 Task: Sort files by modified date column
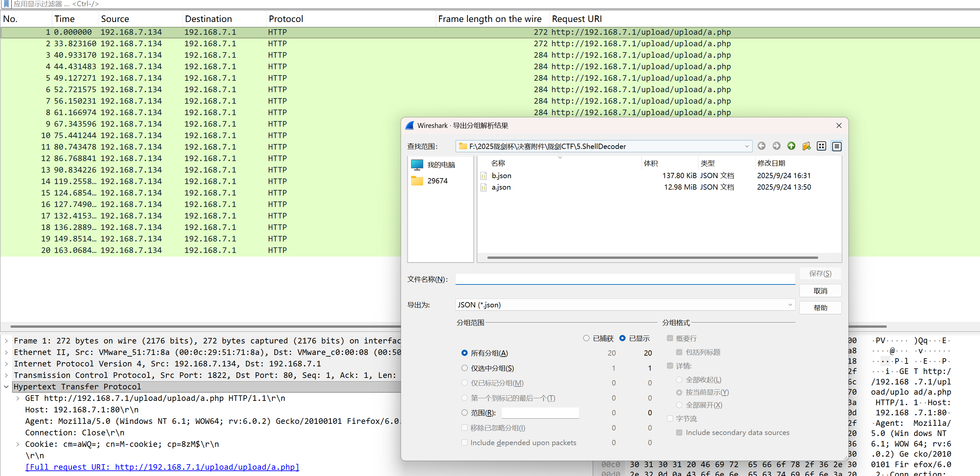771,163
